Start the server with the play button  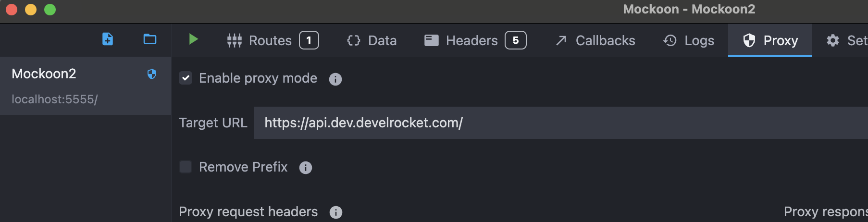(193, 39)
